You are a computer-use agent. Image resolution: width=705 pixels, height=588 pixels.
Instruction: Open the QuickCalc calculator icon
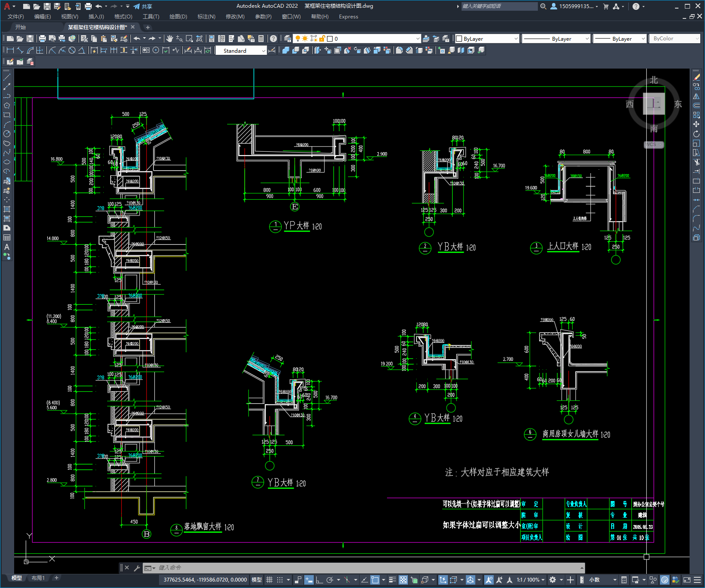click(x=261, y=39)
